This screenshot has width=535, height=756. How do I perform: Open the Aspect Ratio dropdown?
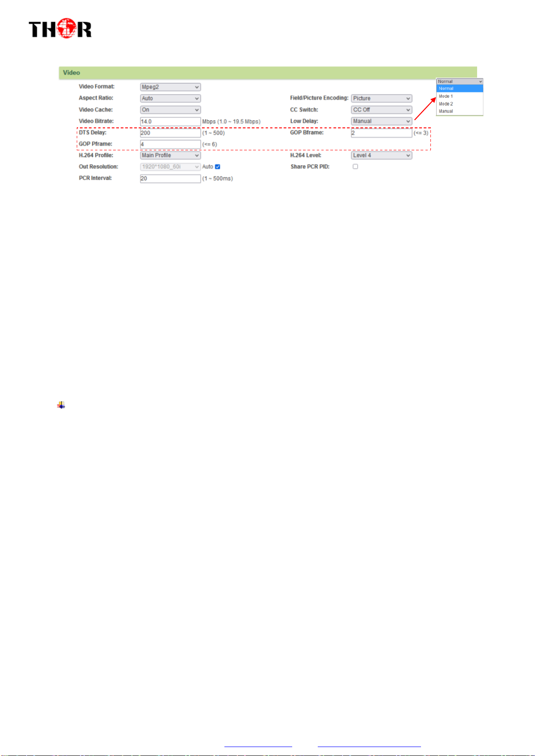click(170, 98)
